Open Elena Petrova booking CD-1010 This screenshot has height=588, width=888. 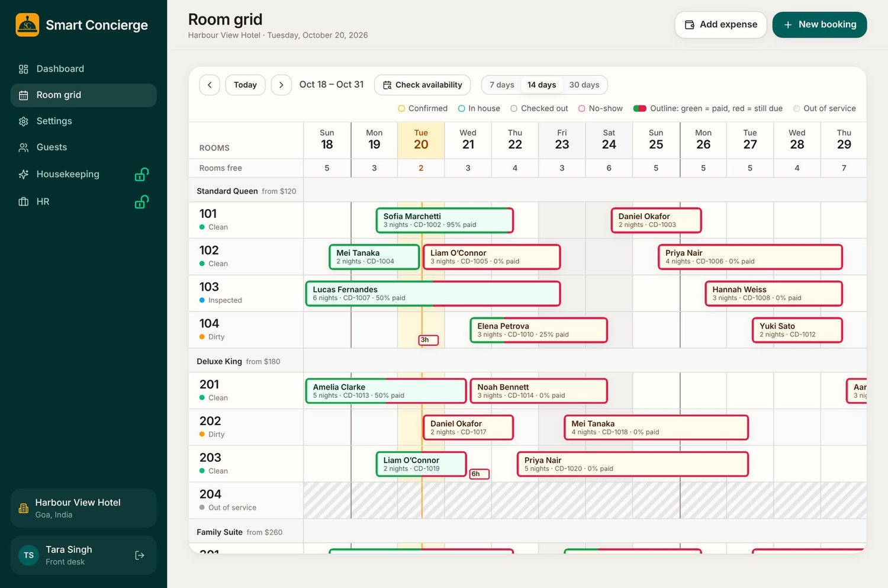click(x=539, y=330)
